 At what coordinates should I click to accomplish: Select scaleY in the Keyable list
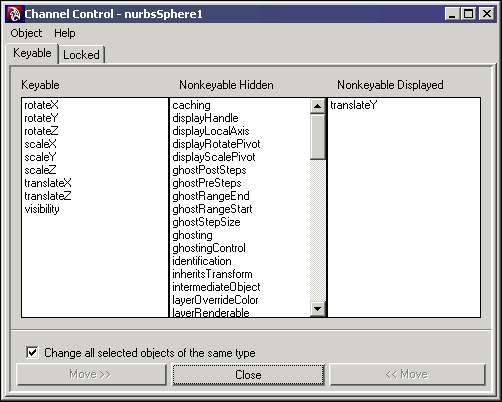point(41,157)
